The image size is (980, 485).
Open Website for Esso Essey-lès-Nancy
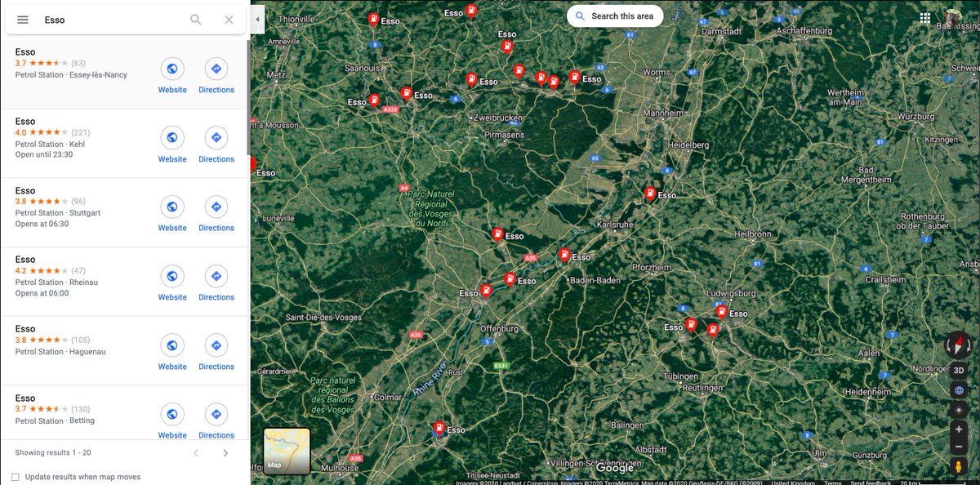[172, 75]
